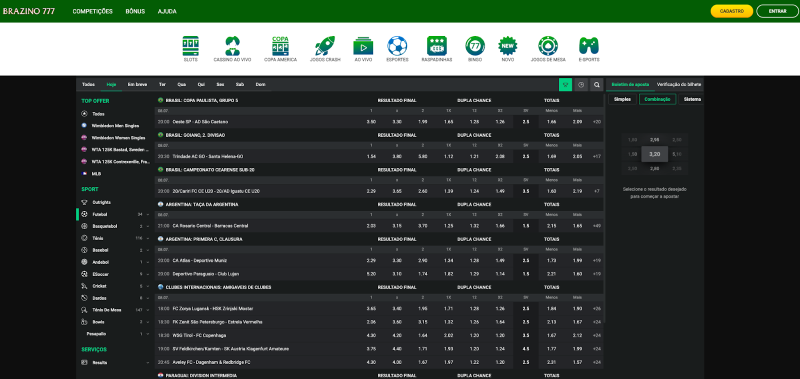
Task: Pick odds 1.54 for Trindade AC GO
Action: 371,156
